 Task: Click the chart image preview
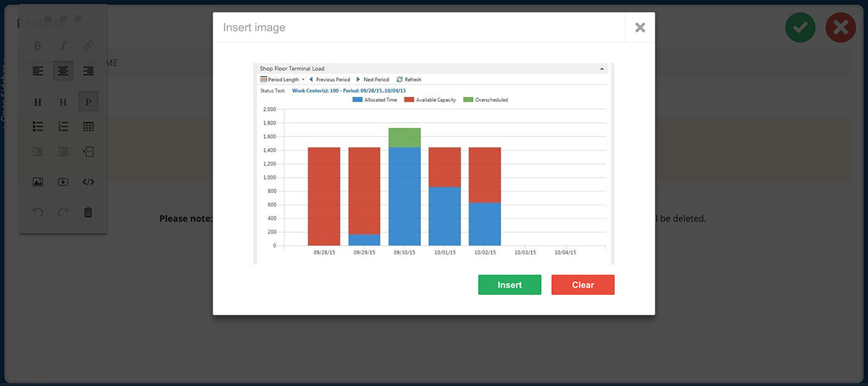(433, 163)
